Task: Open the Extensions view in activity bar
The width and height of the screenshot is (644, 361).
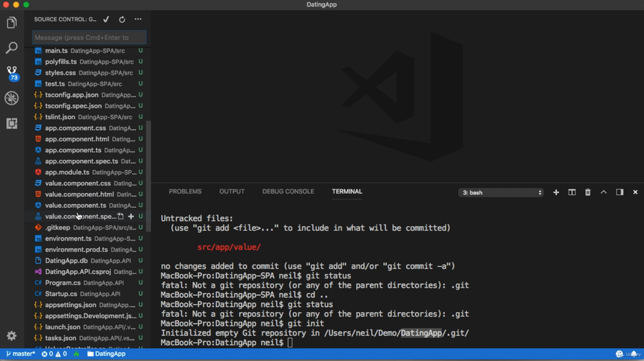Action: [x=12, y=123]
